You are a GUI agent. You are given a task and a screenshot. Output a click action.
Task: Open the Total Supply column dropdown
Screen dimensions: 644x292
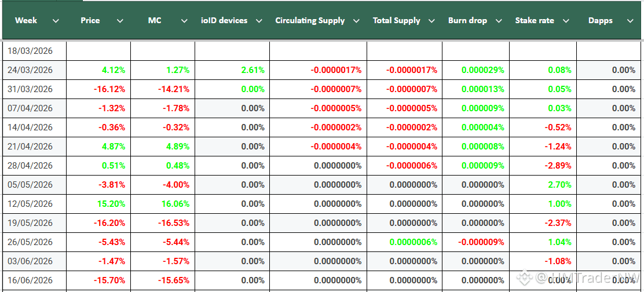[x=431, y=21]
